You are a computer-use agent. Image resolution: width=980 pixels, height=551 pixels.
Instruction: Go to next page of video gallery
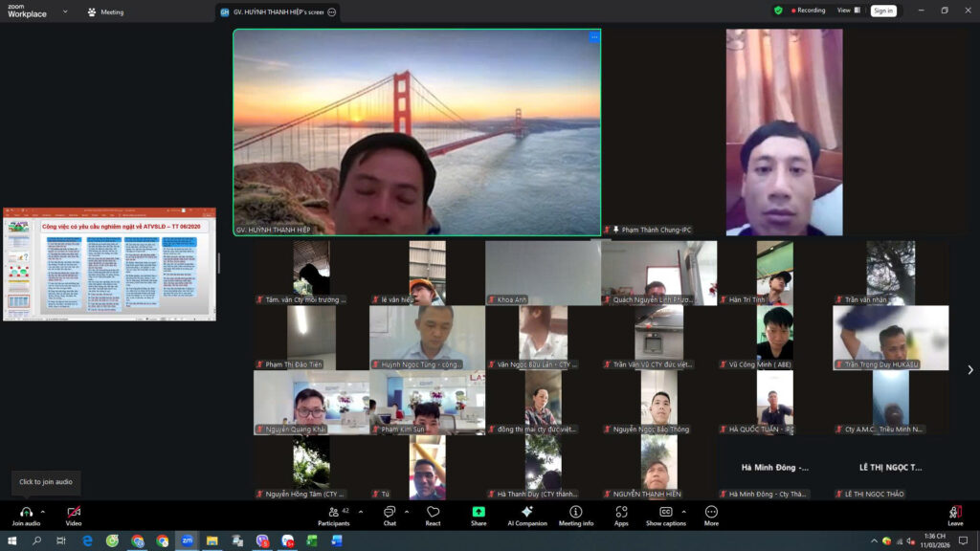click(x=969, y=370)
